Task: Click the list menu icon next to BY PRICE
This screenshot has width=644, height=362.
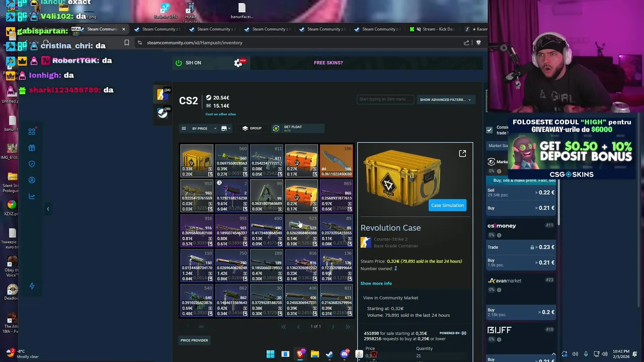Action: click(x=184, y=129)
